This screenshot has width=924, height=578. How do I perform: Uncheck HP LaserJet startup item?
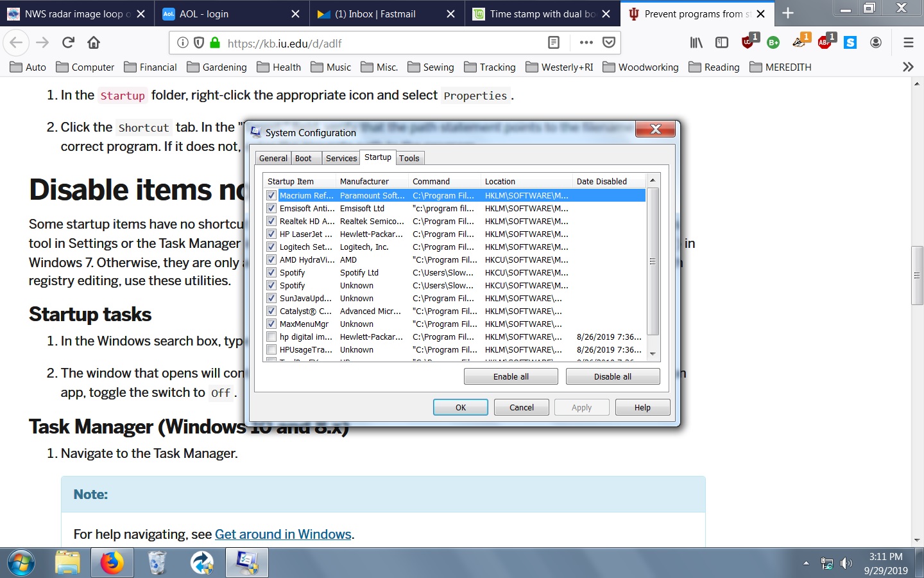pos(271,234)
